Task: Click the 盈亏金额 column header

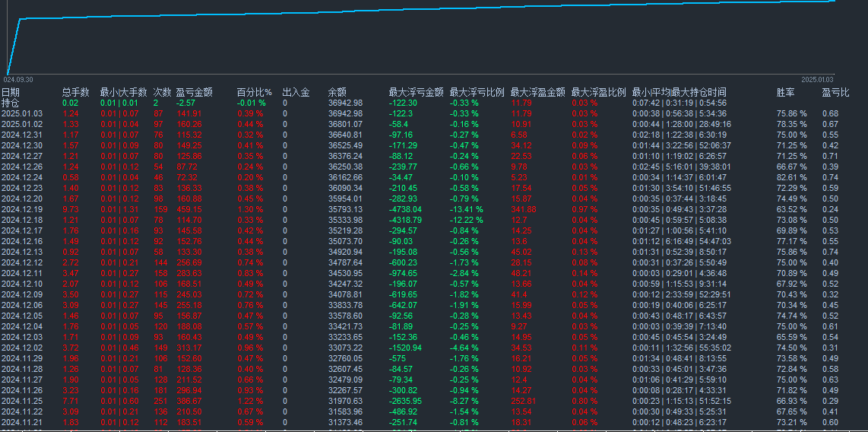Action: pyautogui.click(x=194, y=92)
